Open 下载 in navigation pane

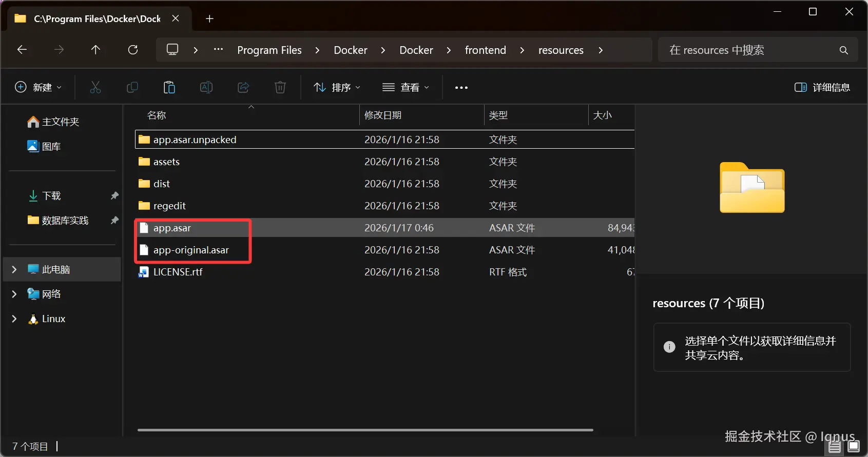tap(44, 195)
